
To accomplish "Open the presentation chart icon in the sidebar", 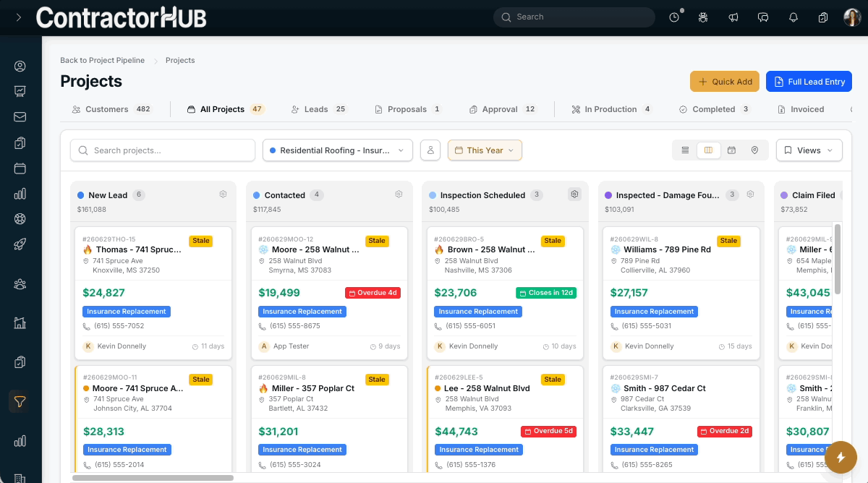I will (20, 92).
